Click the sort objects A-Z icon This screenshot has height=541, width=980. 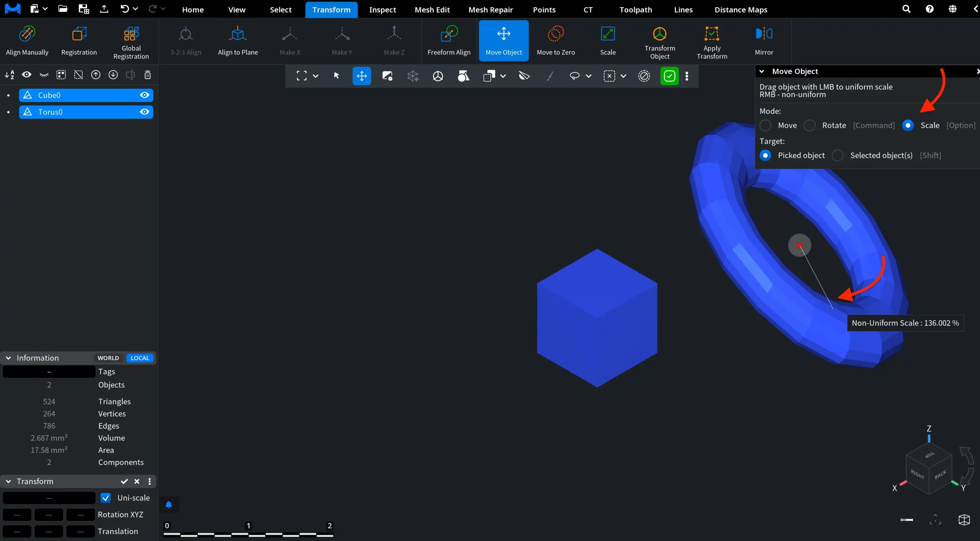[x=10, y=75]
